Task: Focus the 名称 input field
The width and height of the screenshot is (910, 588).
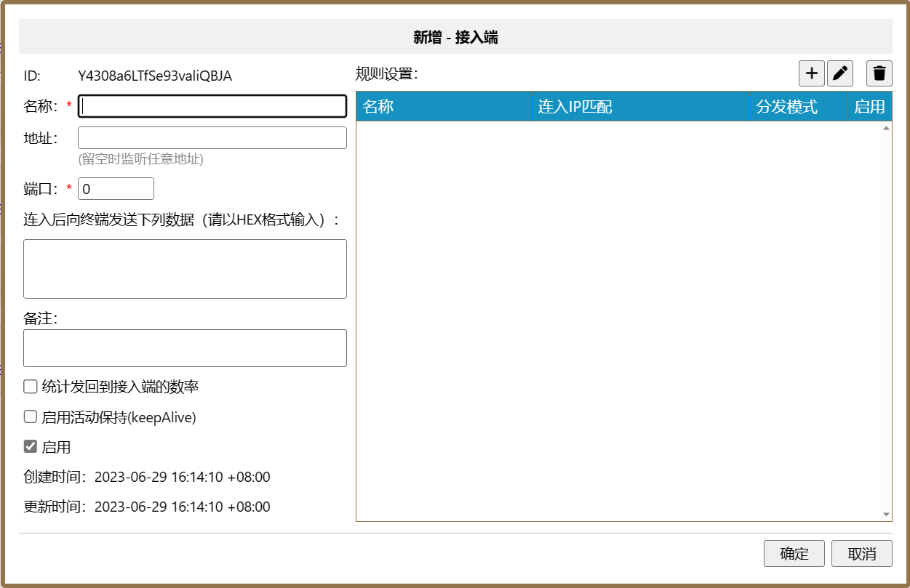Action: [212, 106]
